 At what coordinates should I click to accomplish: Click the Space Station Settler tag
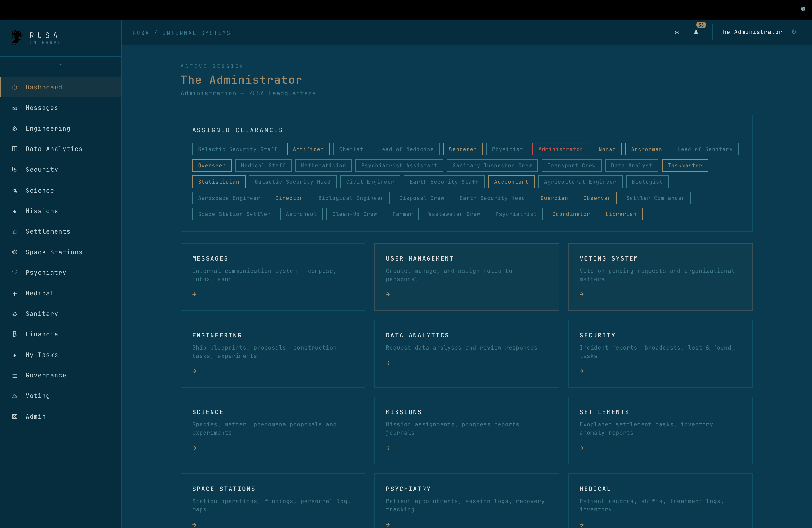click(x=234, y=214)
